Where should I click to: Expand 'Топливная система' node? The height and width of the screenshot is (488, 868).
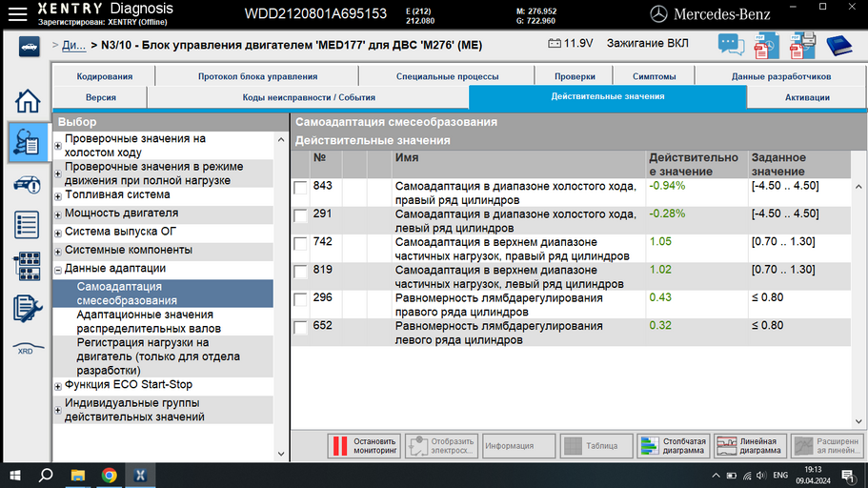[x=58, y=196]
